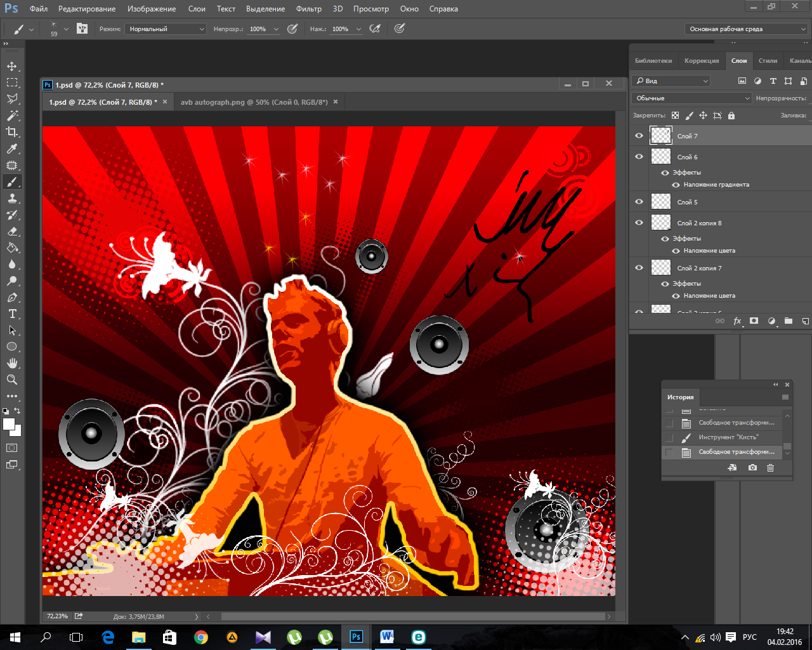
Task: Open the brush settings panel icon
Action: [x=82, y=29]
